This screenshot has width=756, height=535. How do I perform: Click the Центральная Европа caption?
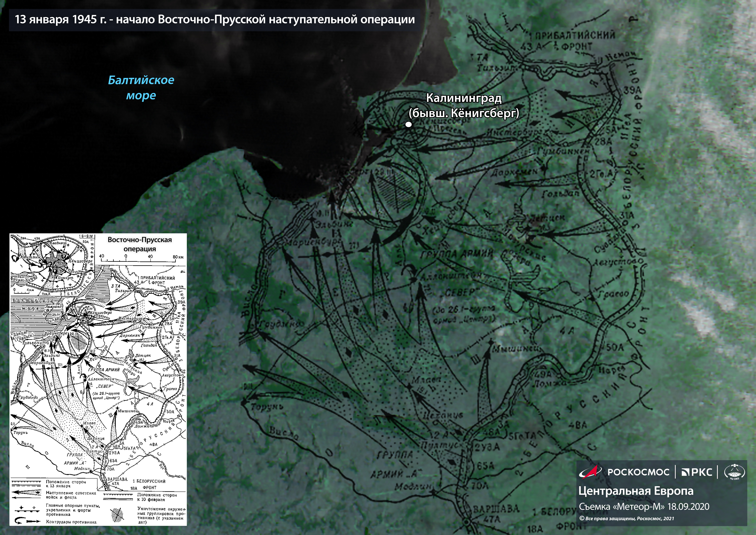coord(636,491)
